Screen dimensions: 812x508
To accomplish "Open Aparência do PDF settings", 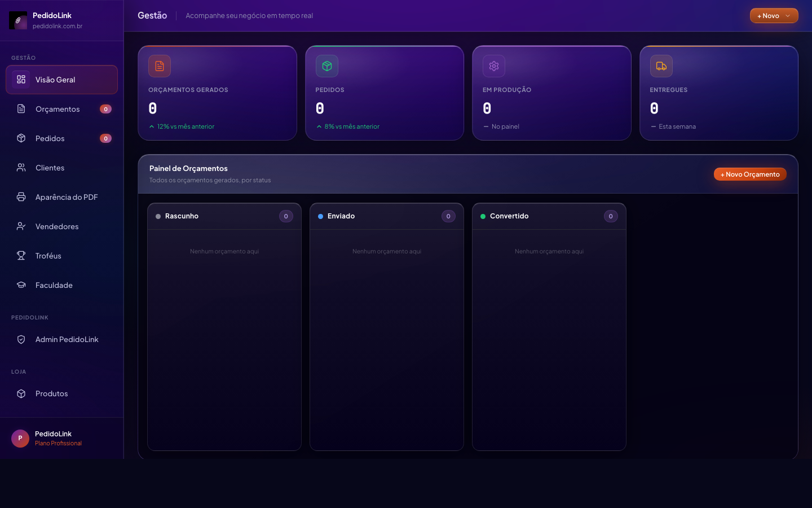I will tap(61, 197).
